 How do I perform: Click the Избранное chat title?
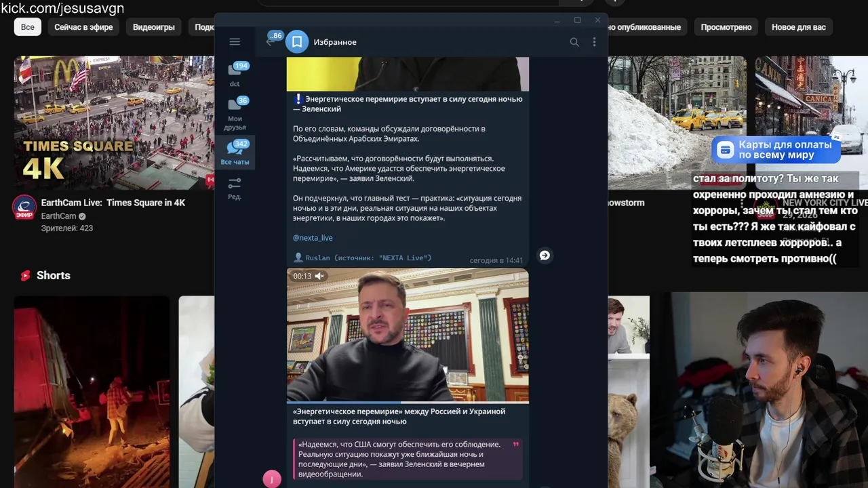[x=335, y=42]
